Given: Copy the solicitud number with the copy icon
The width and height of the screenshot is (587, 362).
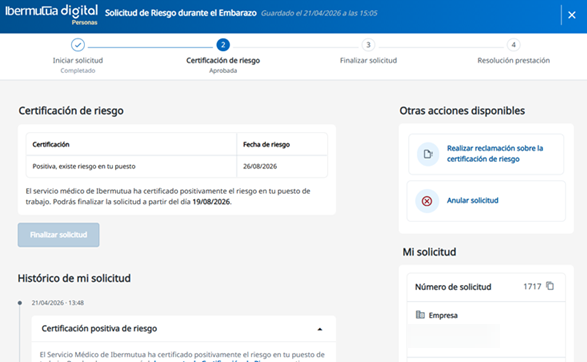Looking at the screenshot, I should tap(550, 286).
